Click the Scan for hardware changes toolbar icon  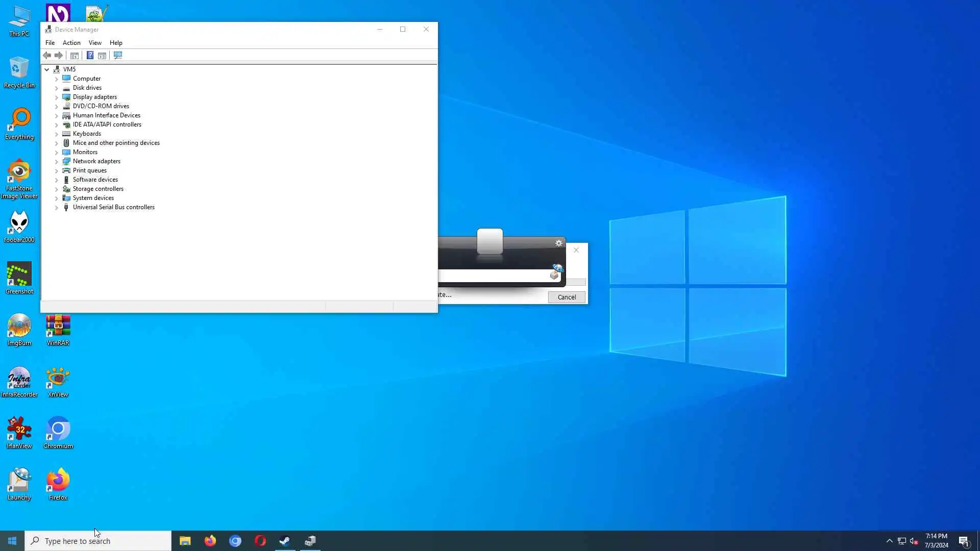(118, 55)
